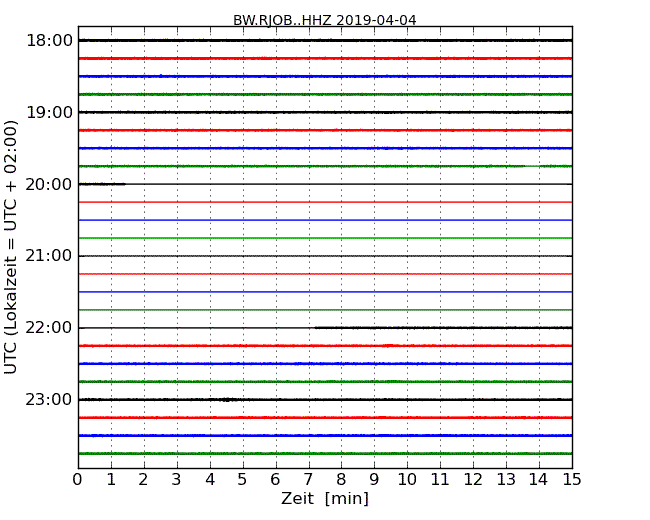Click the x-axis tick label 6

275,479
